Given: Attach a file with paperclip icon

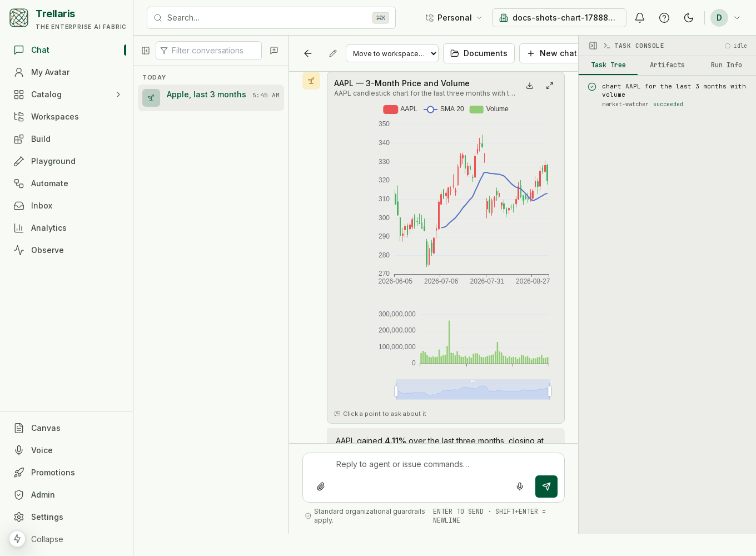Looking at the screenshot, I should click(321, 487).
